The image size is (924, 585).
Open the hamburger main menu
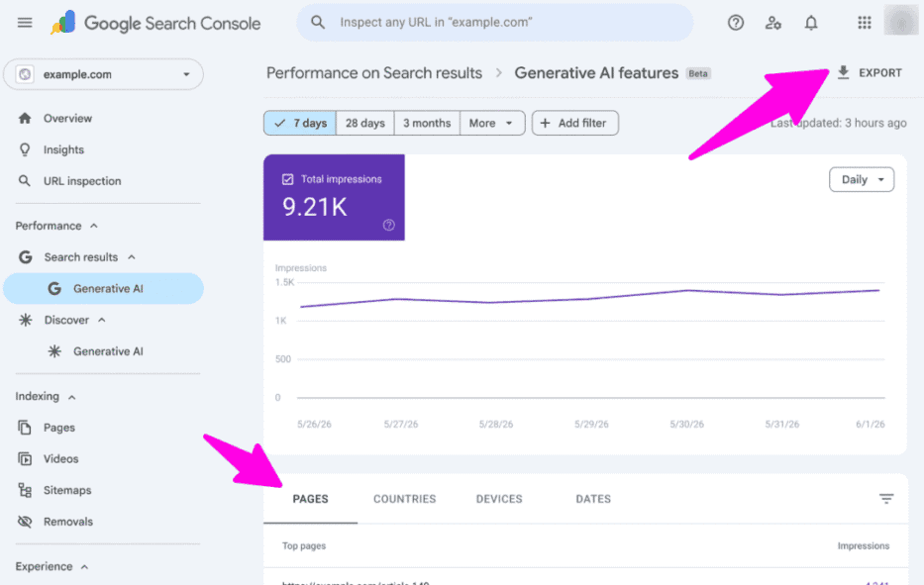[x=25, y=23]
